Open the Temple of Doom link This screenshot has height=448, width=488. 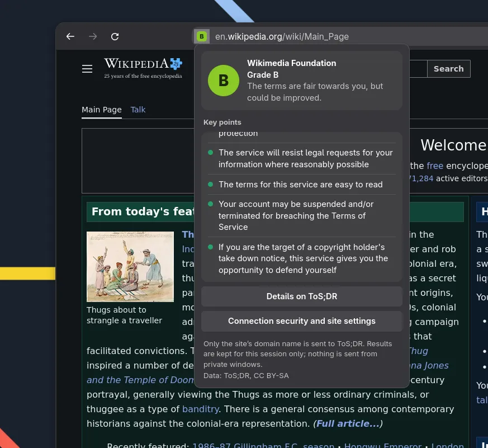[x=140, y=380]
